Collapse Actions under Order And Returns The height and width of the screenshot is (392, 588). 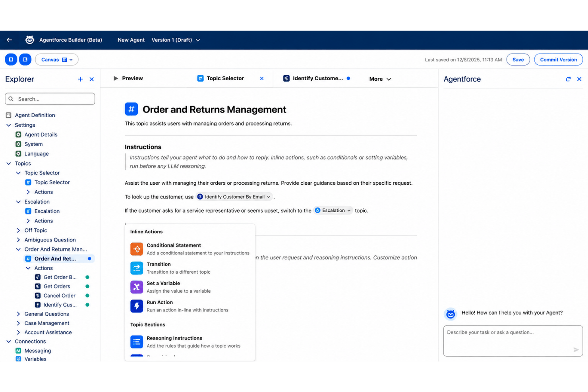point(28,268)
